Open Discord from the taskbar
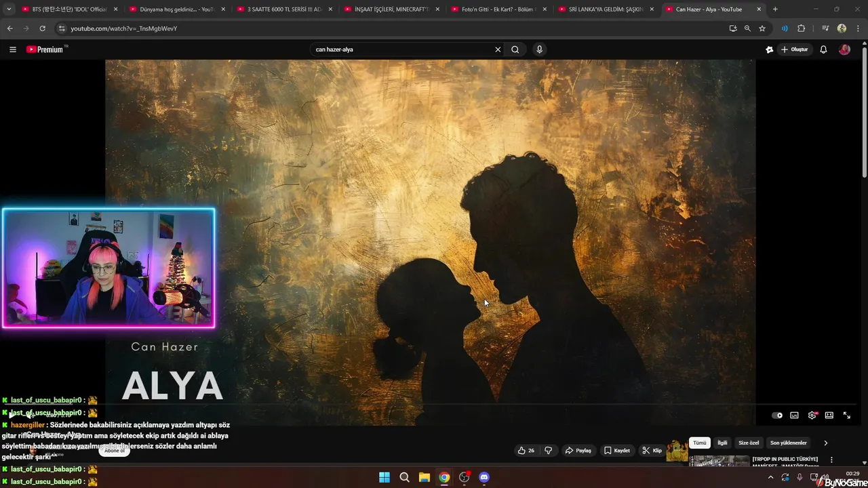This screenshot has width=868, height=488. click(x=484, y=477)
